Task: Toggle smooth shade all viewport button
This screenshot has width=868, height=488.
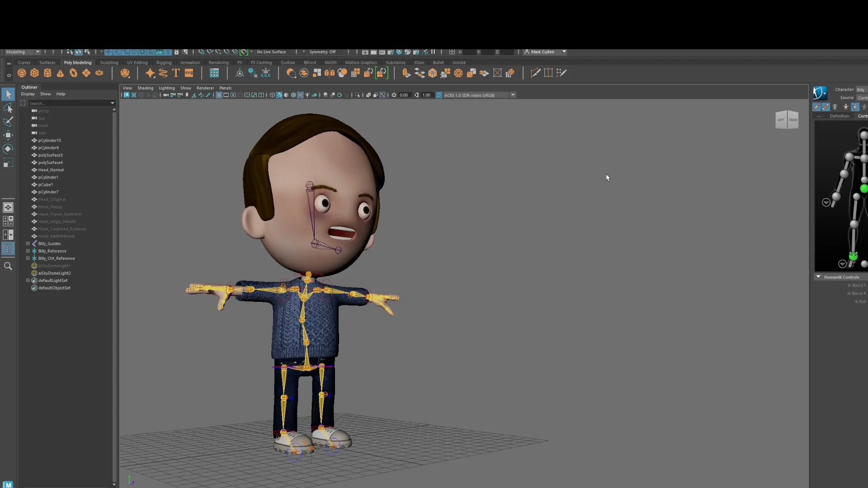Action: (x=279, y=95)
